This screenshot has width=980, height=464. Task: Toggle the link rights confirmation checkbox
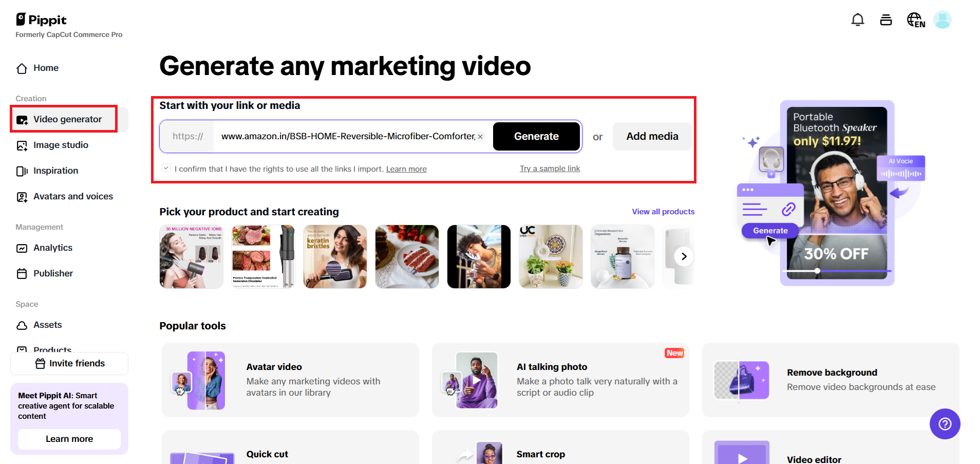[x=166, y=168]
